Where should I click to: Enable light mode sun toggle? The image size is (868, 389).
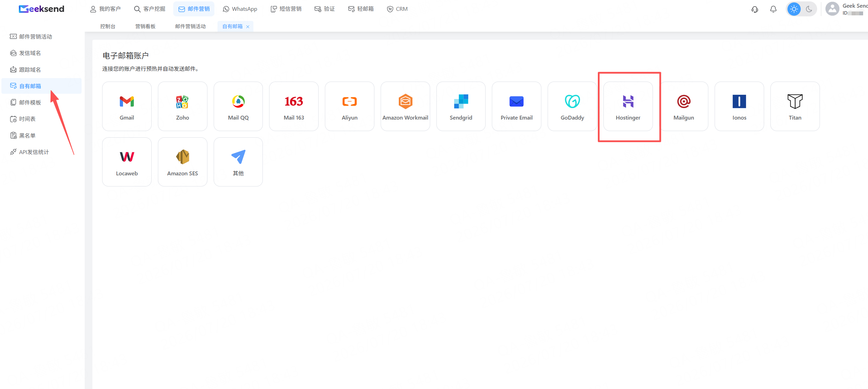coord(794,9)
